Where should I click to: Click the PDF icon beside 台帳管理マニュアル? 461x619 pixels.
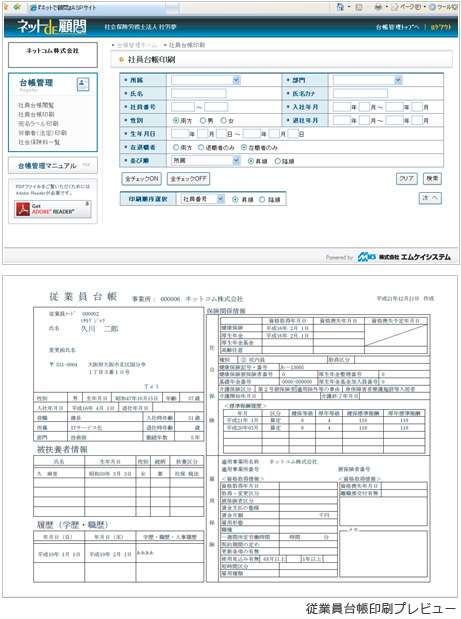coord(86,165)
